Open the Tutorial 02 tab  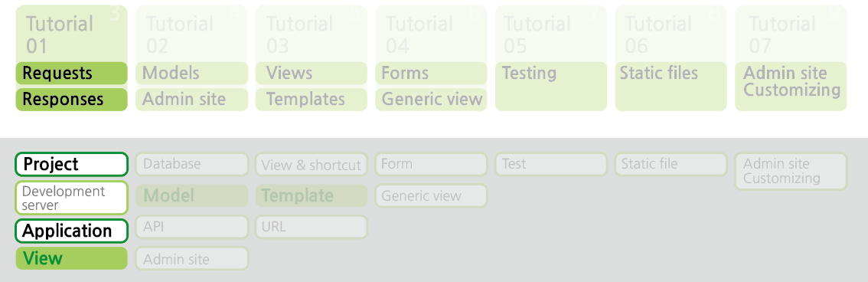(x=191, y=34)
